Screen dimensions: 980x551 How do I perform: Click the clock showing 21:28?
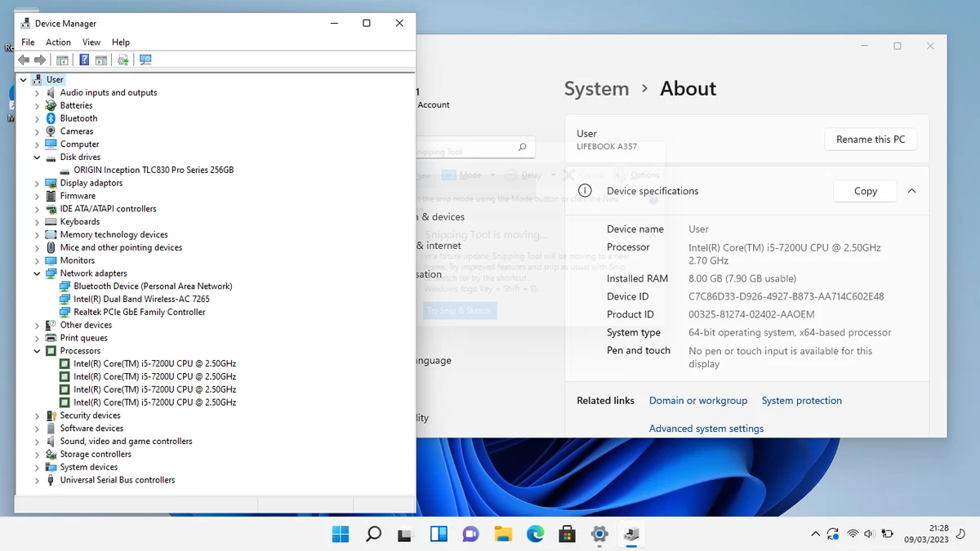point(938,528)
